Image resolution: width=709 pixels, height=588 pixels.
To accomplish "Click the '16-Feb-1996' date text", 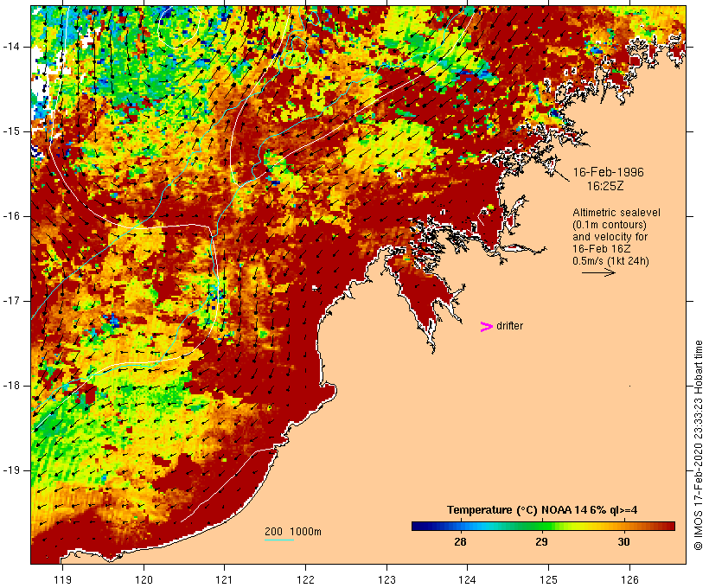I will click(608, 172).
